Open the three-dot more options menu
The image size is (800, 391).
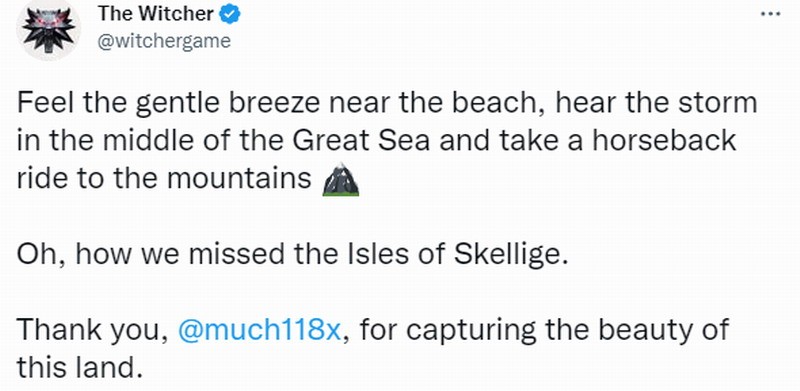pyautogui.click(x=770, y=15)
